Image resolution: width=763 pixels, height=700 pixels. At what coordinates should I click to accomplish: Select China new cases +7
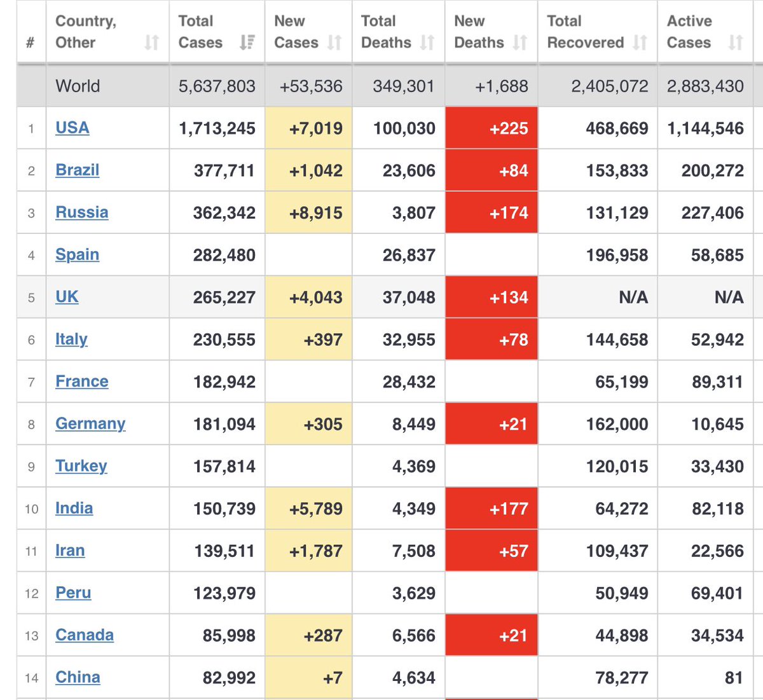(x=333, y=678)
